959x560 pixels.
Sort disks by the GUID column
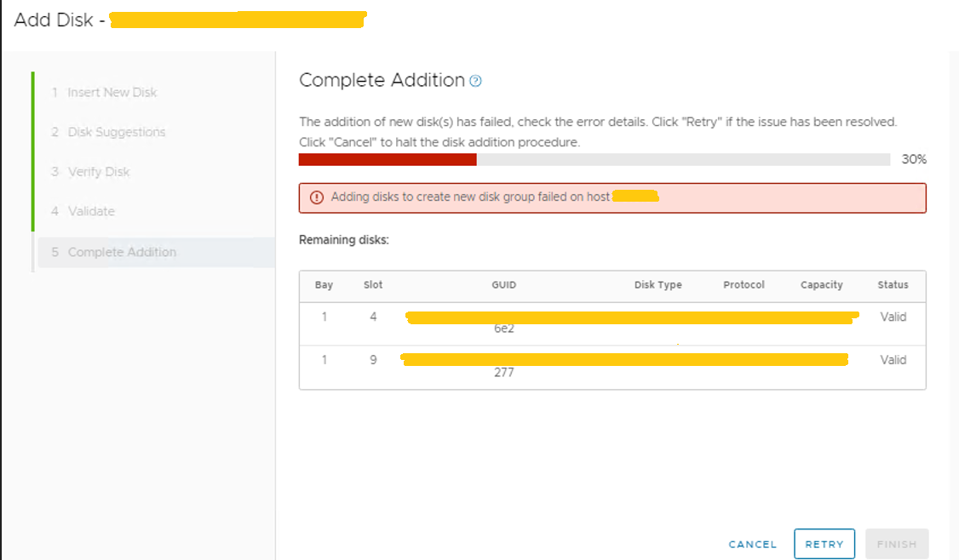(503, 285)
